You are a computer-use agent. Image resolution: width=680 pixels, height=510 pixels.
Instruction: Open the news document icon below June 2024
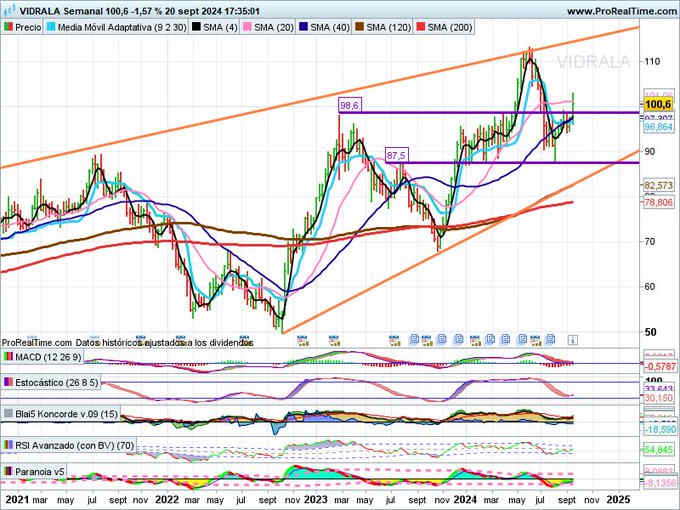pyautogui.click(x=523, y=339)
